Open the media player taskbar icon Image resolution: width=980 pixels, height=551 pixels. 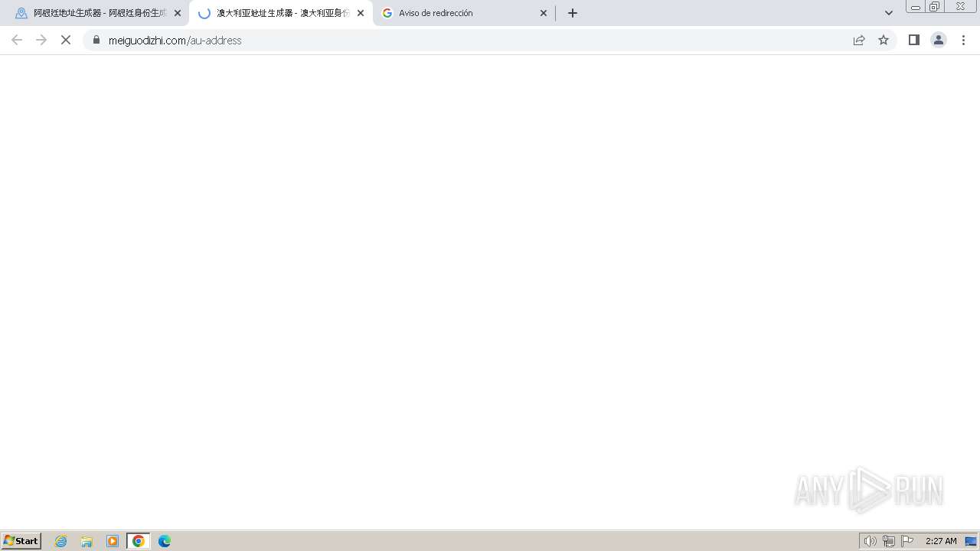(x=113, y=541)
